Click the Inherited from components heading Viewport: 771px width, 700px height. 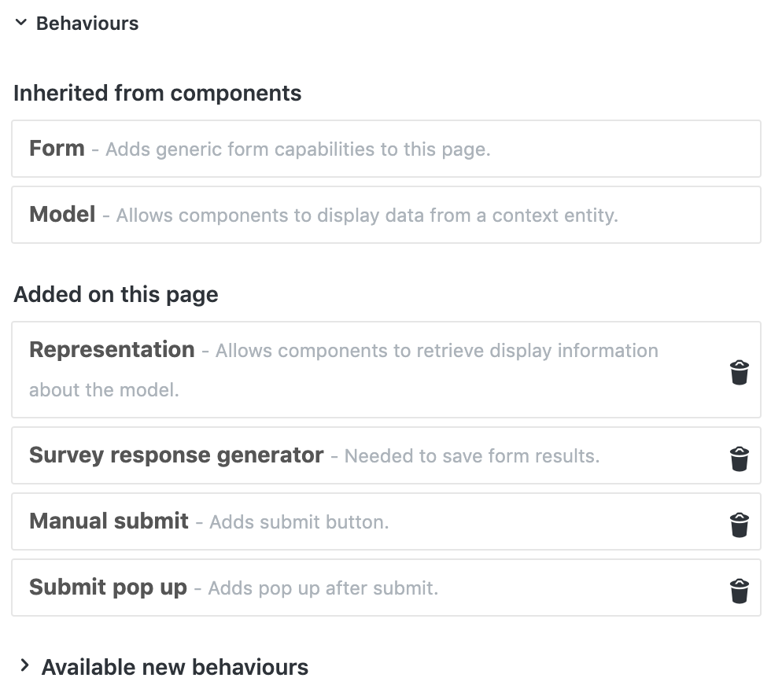(157, 94)
